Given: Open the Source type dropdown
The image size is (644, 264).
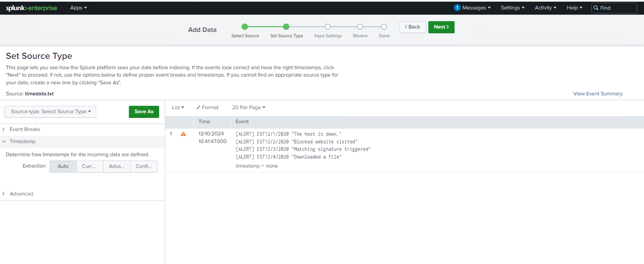Looking at the screenshot, I should 50,112.
